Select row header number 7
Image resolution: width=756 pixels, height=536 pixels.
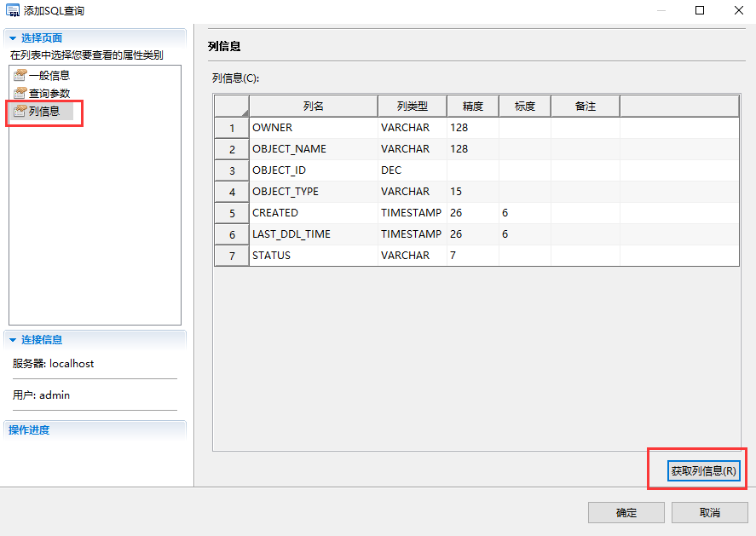coord(232,255)
